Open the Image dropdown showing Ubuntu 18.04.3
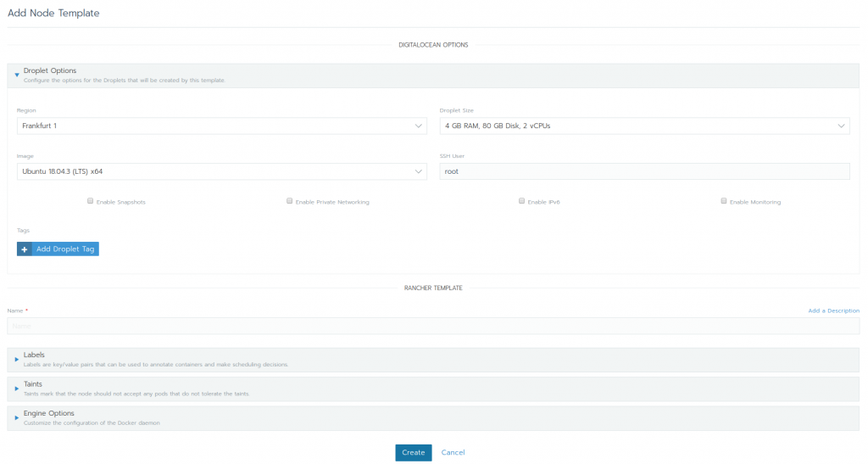 point(221,171)
